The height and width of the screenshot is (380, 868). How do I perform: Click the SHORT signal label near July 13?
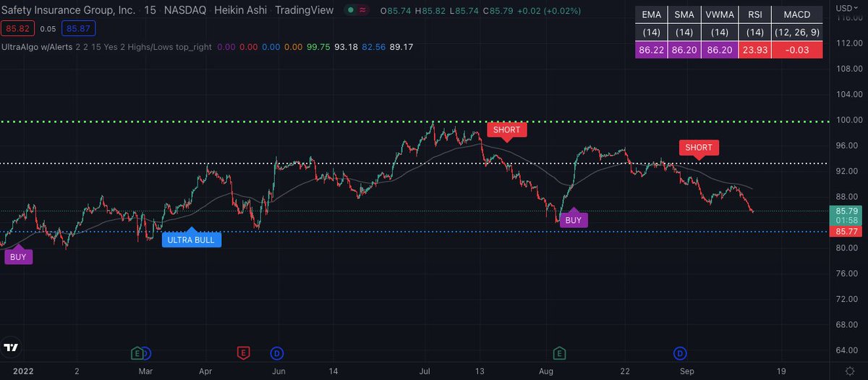coord(507,130)
